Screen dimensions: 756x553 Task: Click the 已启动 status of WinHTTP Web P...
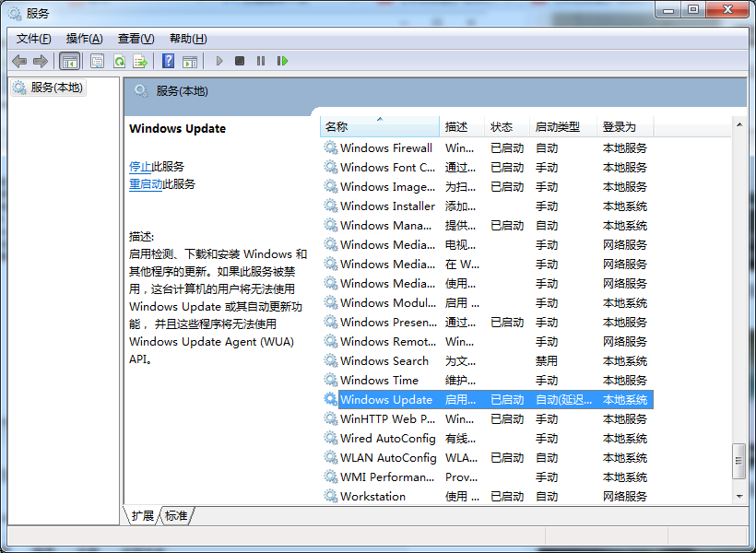(507, 419)
